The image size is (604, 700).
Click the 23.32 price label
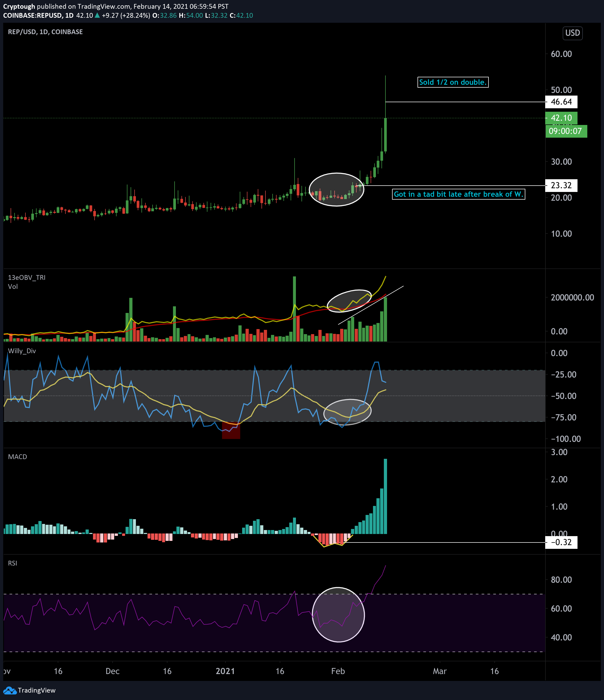coord(561,186)
